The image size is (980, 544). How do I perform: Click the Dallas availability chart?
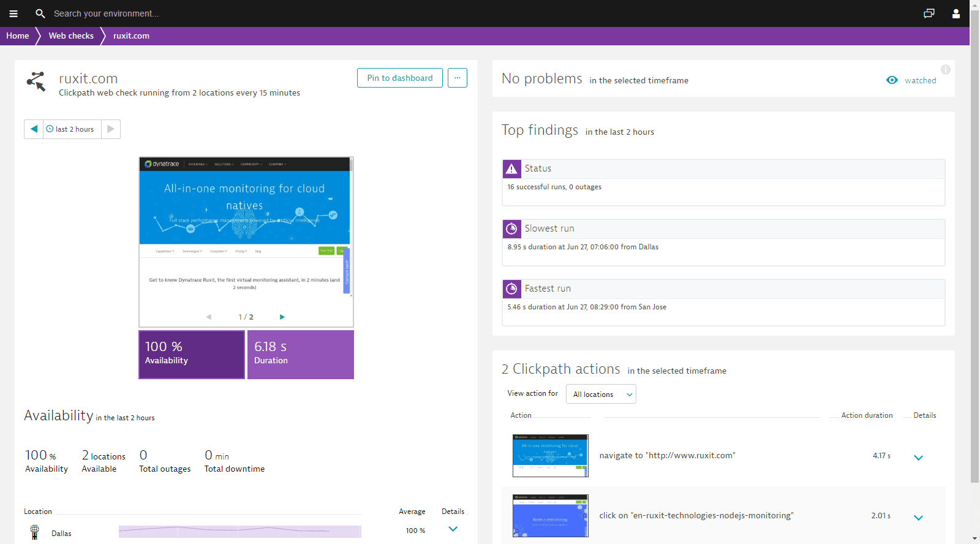point(240,531)
